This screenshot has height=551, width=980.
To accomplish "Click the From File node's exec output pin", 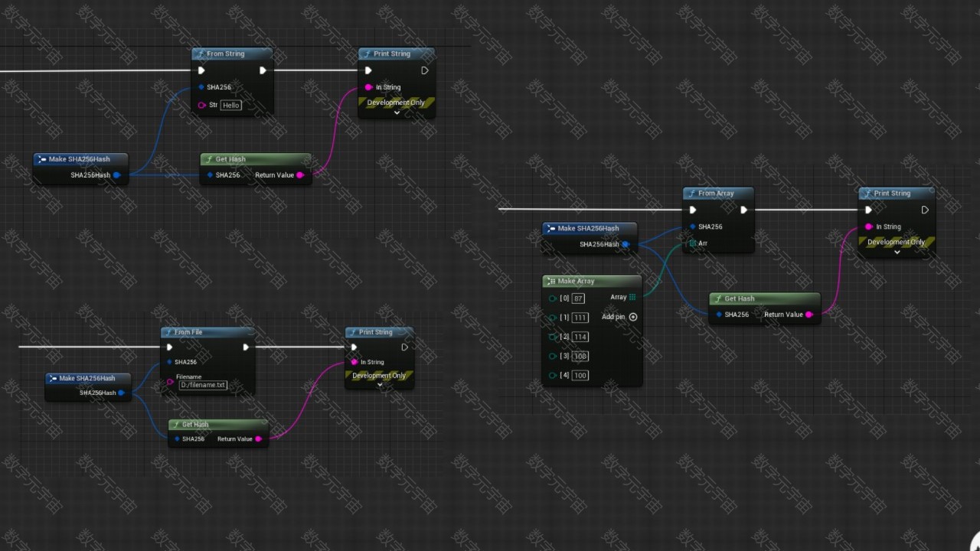I will pyautogui.click(x=246, y=347).
